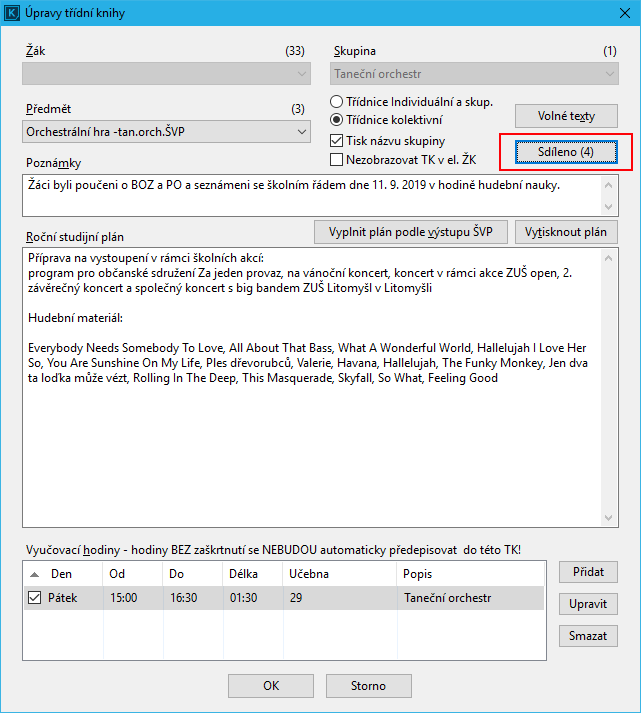641x713 pixels.
Task: Click the Sdíleno (4) button
Action: tap(566, 151)
